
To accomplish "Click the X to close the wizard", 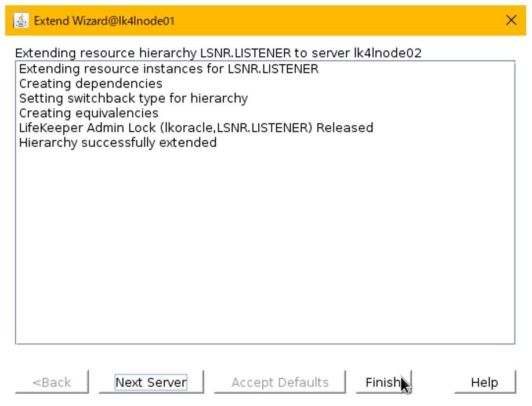I will click(x=511, y=20).
